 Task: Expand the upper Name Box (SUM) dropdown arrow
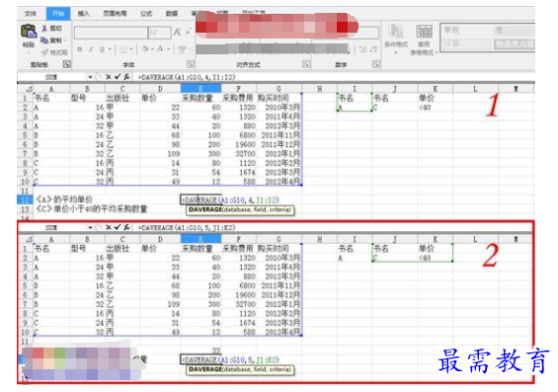(x=91, y=77)
